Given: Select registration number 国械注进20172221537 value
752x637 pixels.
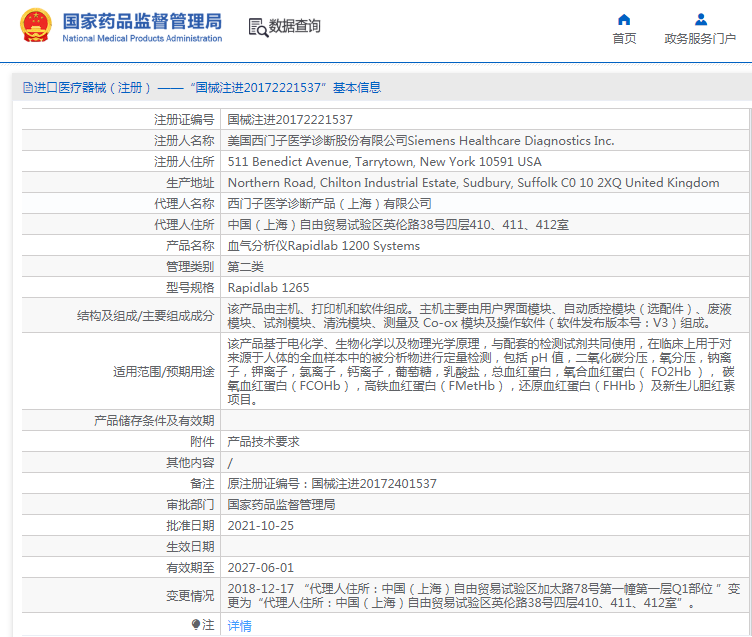Looking at the screenshot, I should click(290, 119).
